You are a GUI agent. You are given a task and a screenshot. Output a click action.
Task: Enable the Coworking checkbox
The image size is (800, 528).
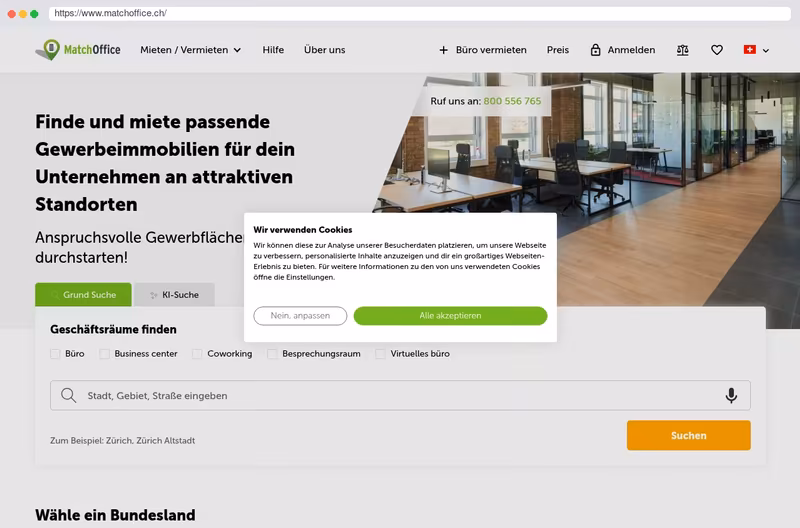coord(197,354)
